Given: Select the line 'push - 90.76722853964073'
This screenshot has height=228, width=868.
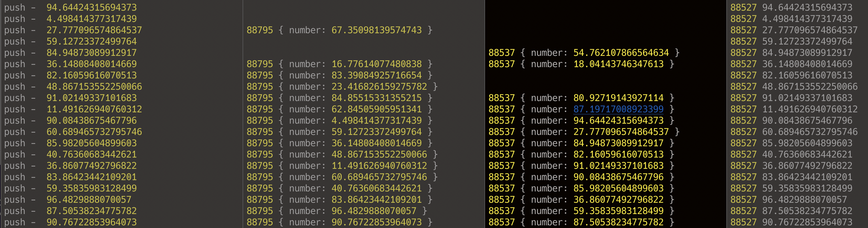Looking at the screenshot, I should click(x=70, y=222).
